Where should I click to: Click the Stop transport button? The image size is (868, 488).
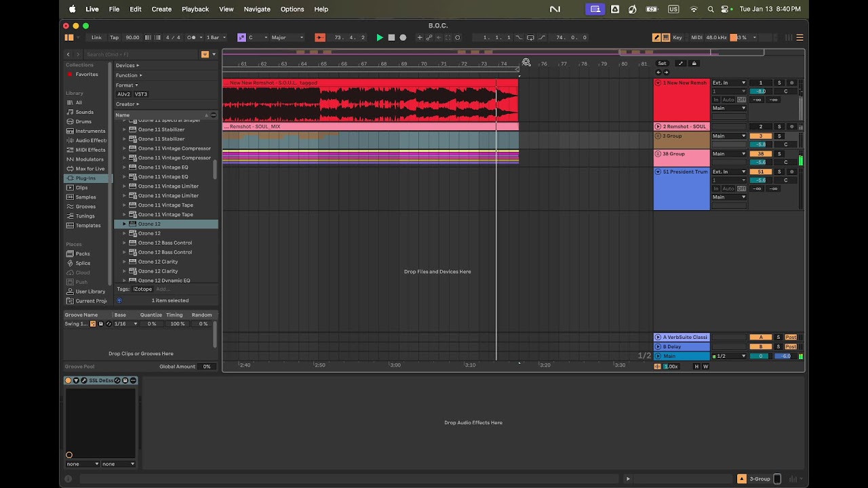391,37
